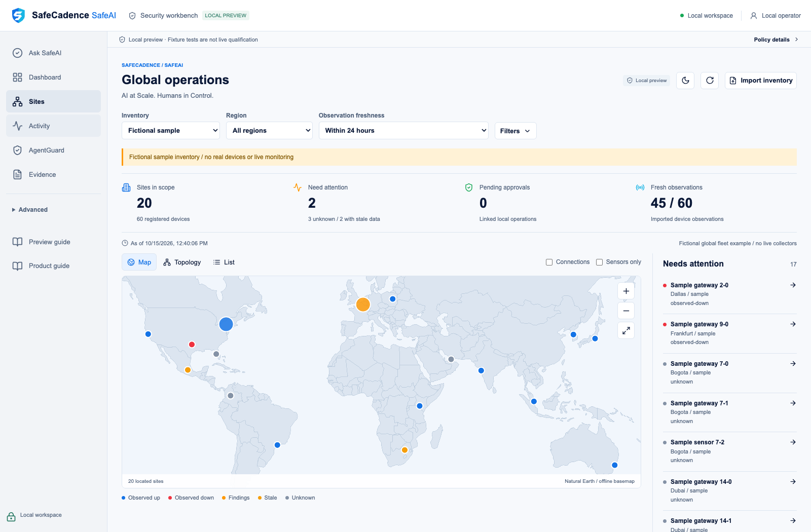Open Sample gateway 7-0 arrow
Image resolution: width=811 pixels, height=532 pixels.
click(793, 364)
